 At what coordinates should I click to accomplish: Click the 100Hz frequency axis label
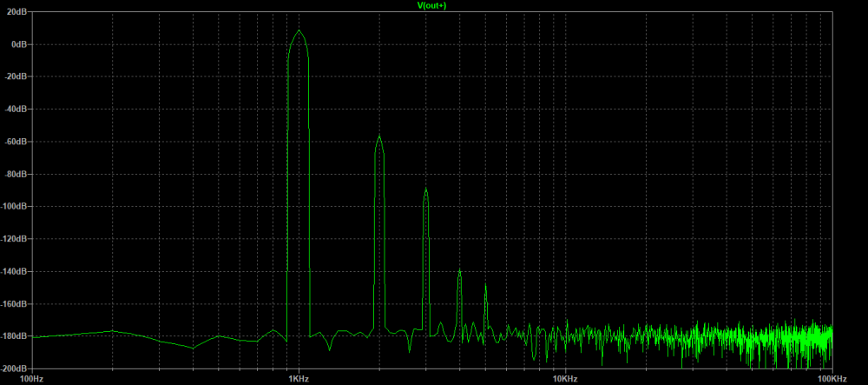point(31,379)
